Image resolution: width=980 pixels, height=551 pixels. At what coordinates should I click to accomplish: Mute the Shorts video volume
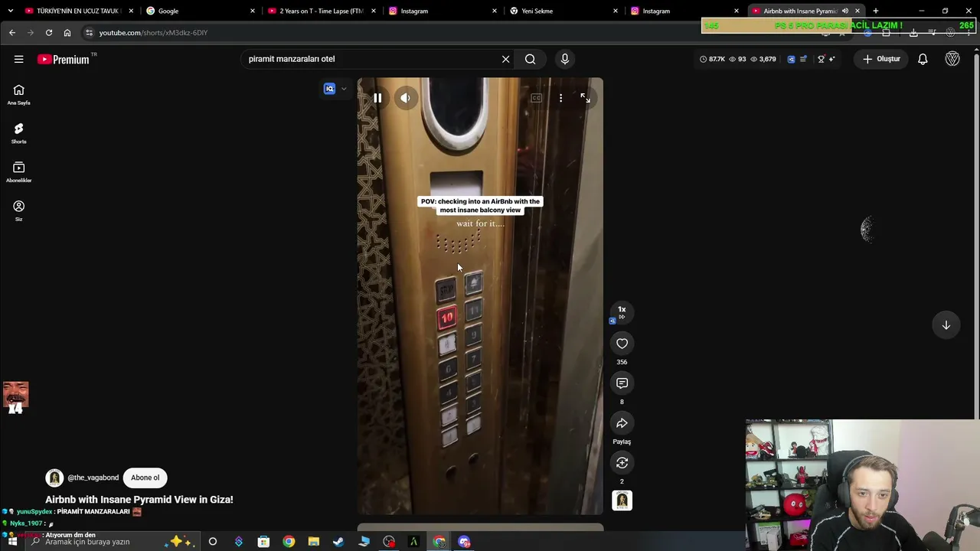point(406,98)
